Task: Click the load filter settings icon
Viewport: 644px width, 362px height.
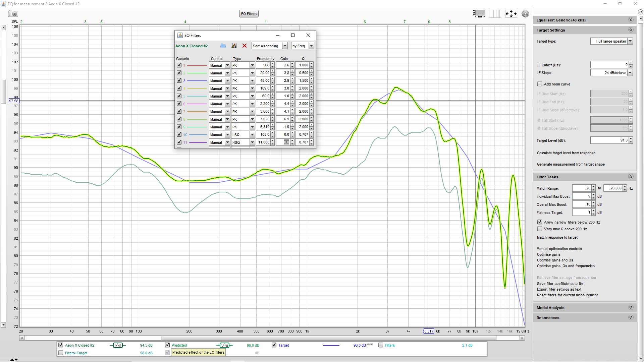Action: point(223,46)
